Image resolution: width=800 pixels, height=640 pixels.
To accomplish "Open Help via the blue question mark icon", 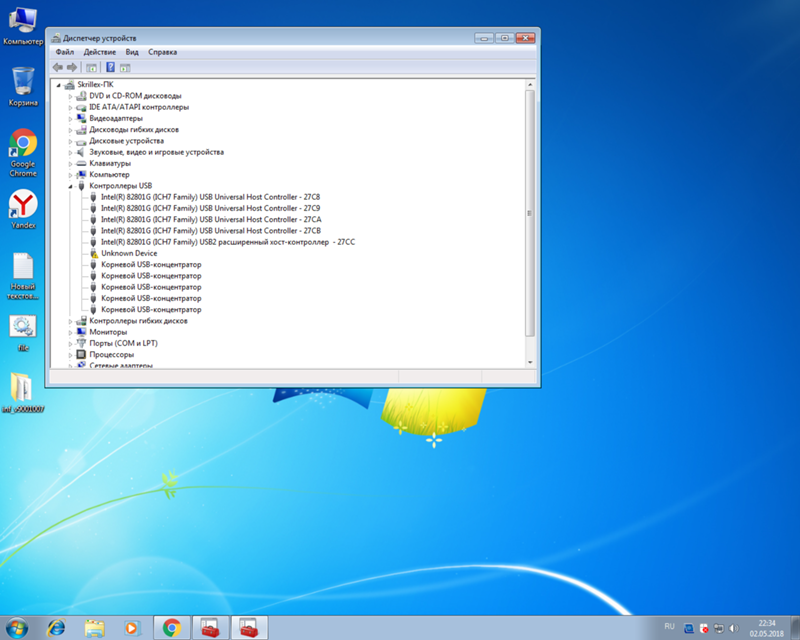I will 110,67.
